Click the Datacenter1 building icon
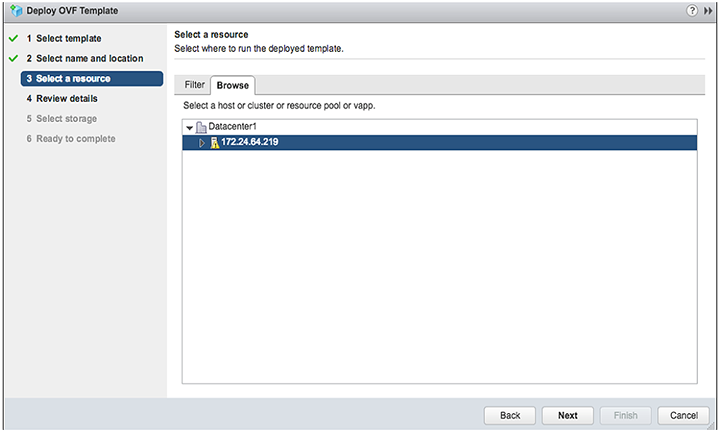Image resolution: width=720 pixels, height=432 pixels. coord(201,127)
